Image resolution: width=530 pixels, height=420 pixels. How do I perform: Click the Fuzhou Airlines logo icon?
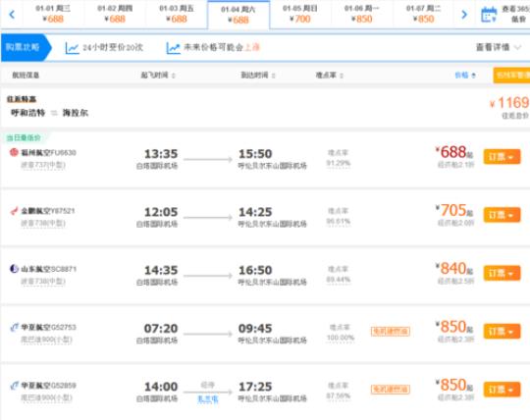14,152
